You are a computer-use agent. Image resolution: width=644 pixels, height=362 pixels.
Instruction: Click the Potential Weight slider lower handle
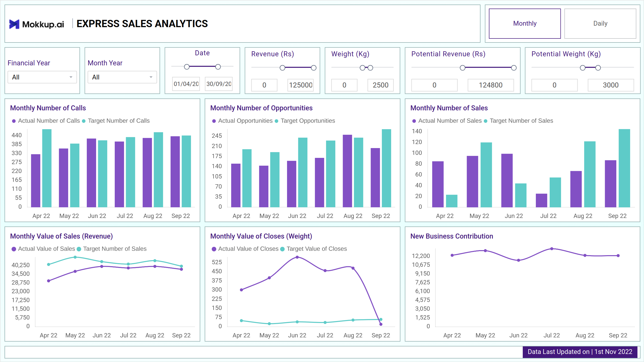point(583,68)
